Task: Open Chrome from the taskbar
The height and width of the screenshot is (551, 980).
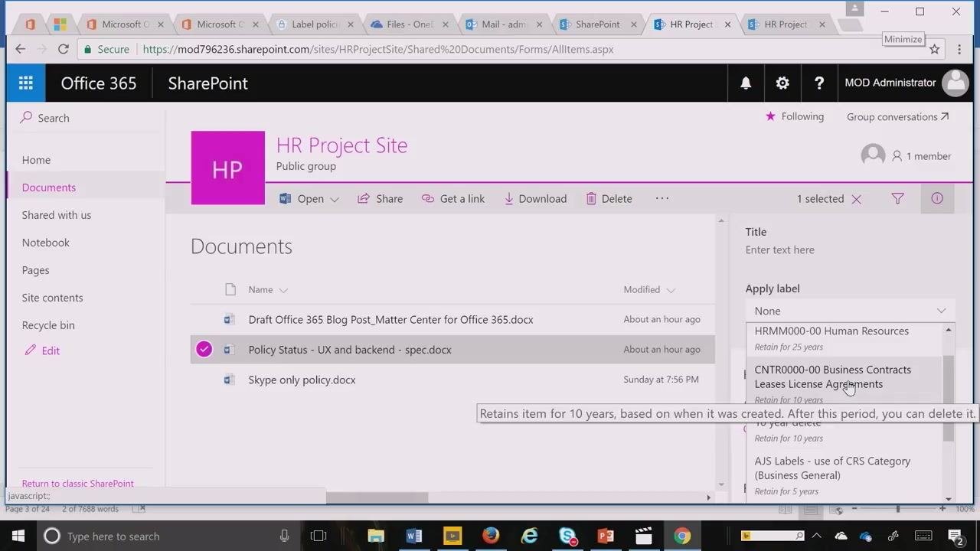Action: click(x=682, y=536)
